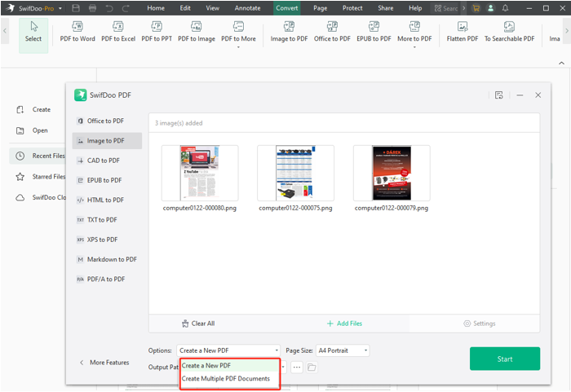Open SwifDoo Cloud in sidebar
This screenshot has width=571, height=392.
[40, 197]
